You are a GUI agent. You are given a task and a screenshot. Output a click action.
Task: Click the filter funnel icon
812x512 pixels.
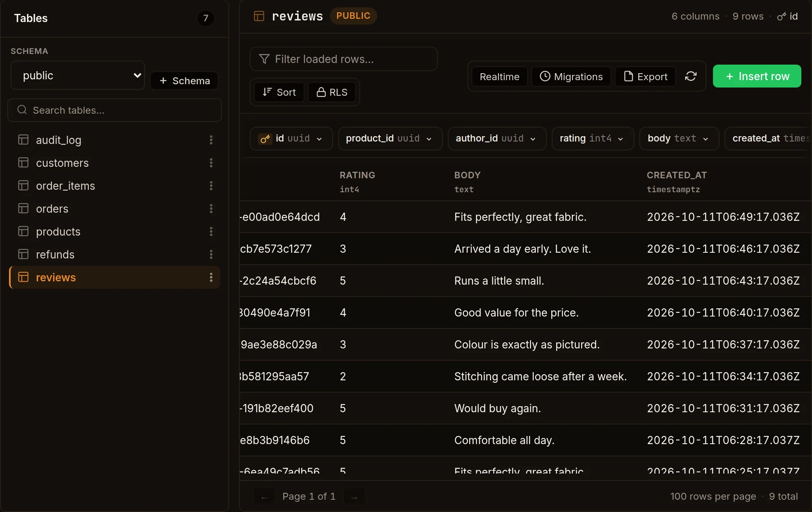(264, 59)
